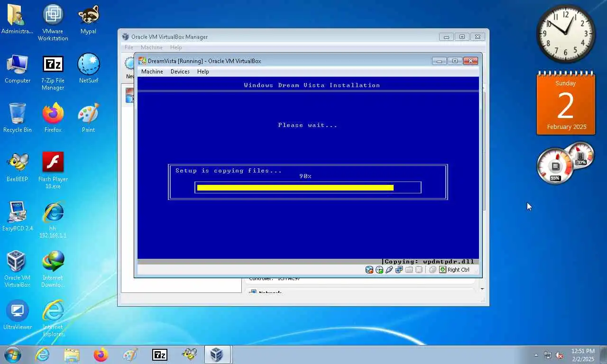Open the Machine menu in DreamVista window
The height and width of the screenshot is (364, 607).
pyautogui.click(x=152, y=72)
